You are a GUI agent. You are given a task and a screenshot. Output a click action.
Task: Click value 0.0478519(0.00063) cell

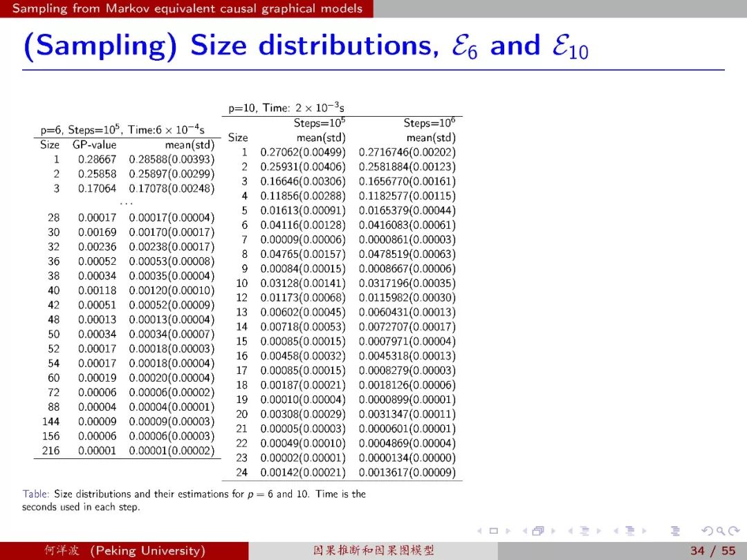[407, 254]
